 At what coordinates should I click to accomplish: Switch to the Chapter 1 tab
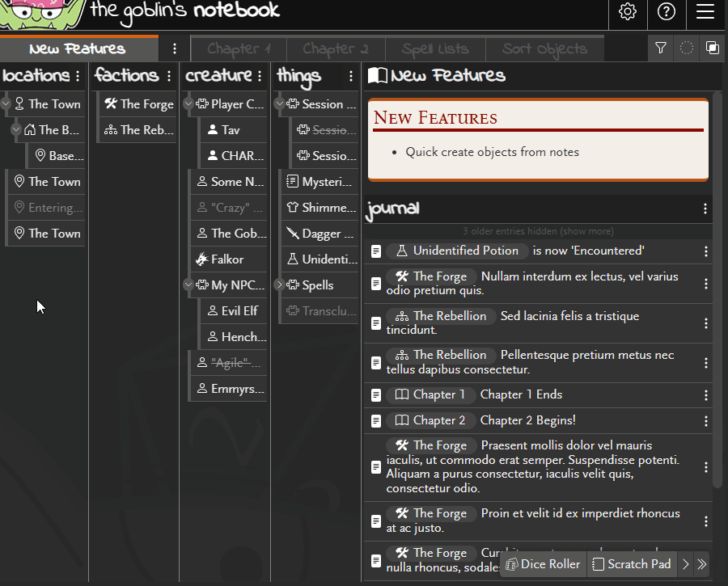pyautogui.click(x=239, y=48)
